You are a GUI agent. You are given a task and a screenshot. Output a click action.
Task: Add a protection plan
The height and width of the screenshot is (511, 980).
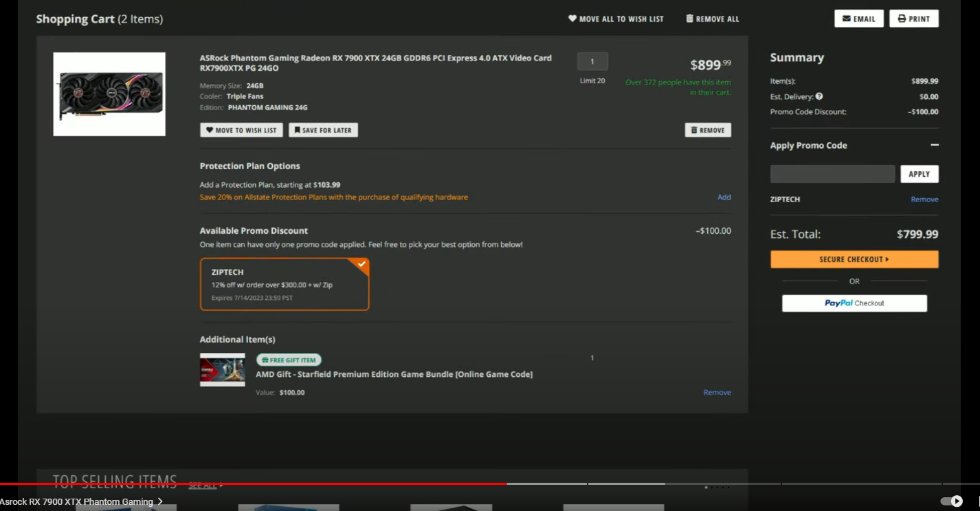click(x=724, y=197)
